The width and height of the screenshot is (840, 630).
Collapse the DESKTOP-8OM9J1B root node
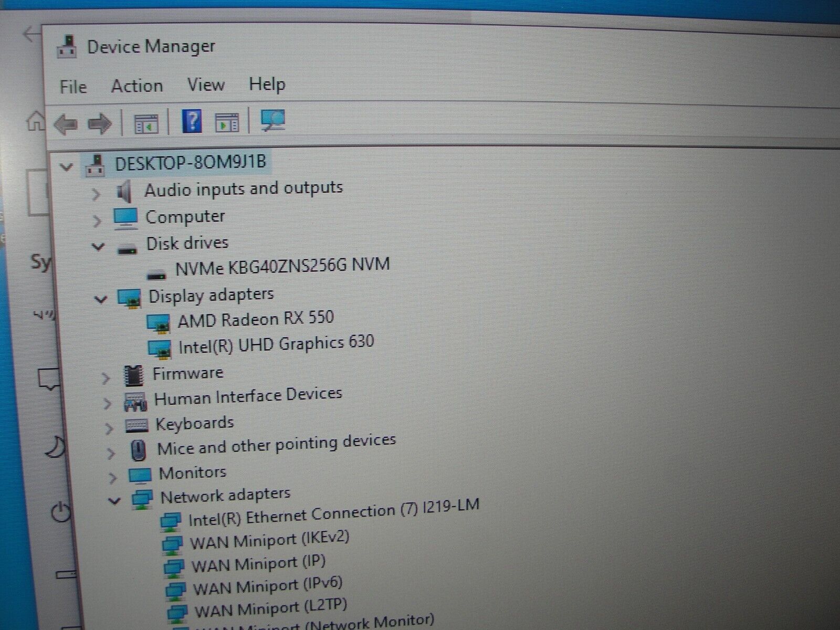pyautogui.click(x=66, y=167)
